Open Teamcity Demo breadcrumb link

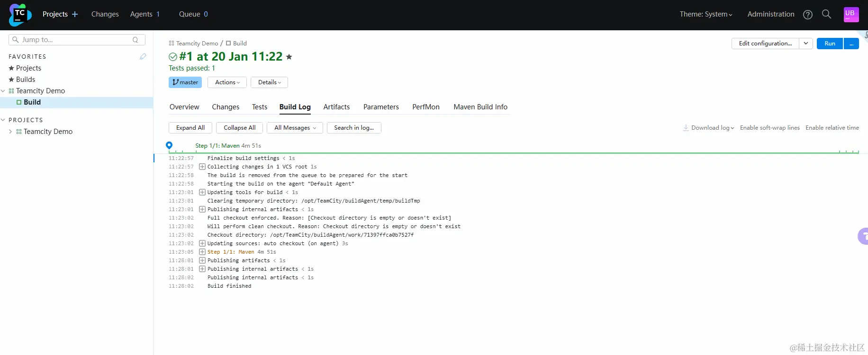click(197, 43)
